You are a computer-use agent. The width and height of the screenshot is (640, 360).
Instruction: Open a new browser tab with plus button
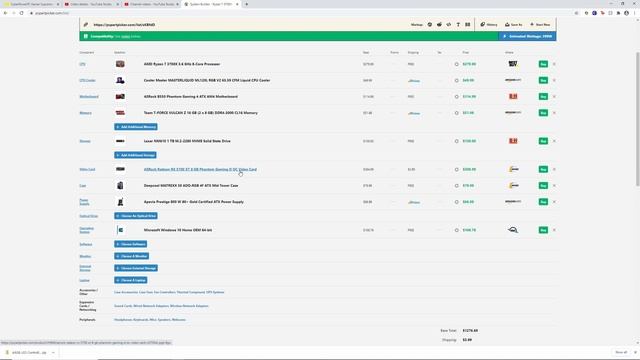tap(247, 4)
